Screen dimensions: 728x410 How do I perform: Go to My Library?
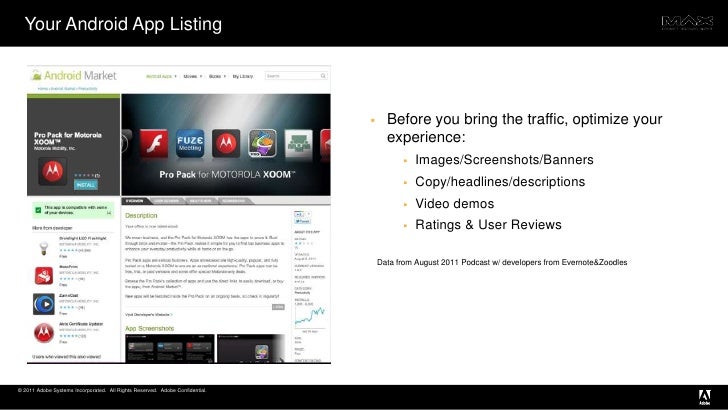242,76
